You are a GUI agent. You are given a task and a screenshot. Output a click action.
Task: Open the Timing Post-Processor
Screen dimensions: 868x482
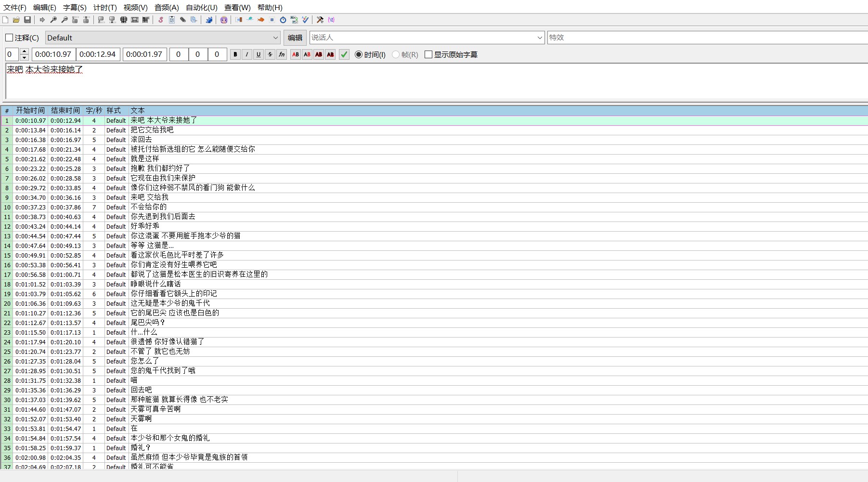[283, 20]
